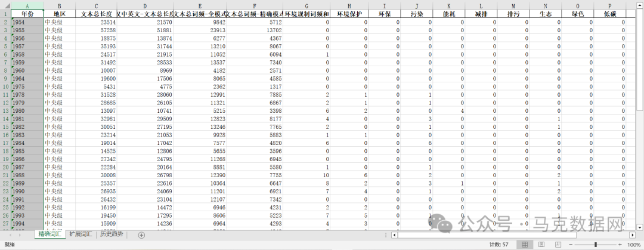
Task: Select column K header
Action: click(448, 6)
